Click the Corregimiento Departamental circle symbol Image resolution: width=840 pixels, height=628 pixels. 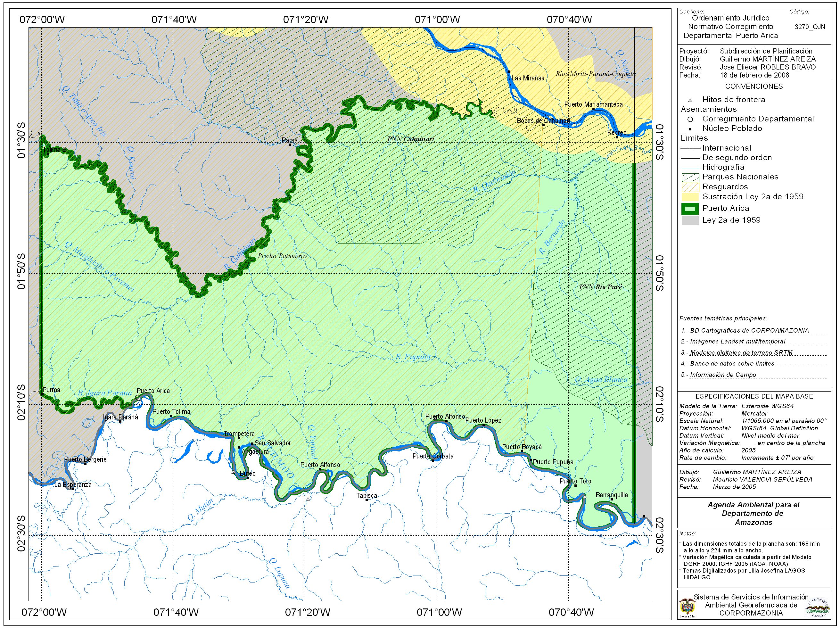coord(690,119)
